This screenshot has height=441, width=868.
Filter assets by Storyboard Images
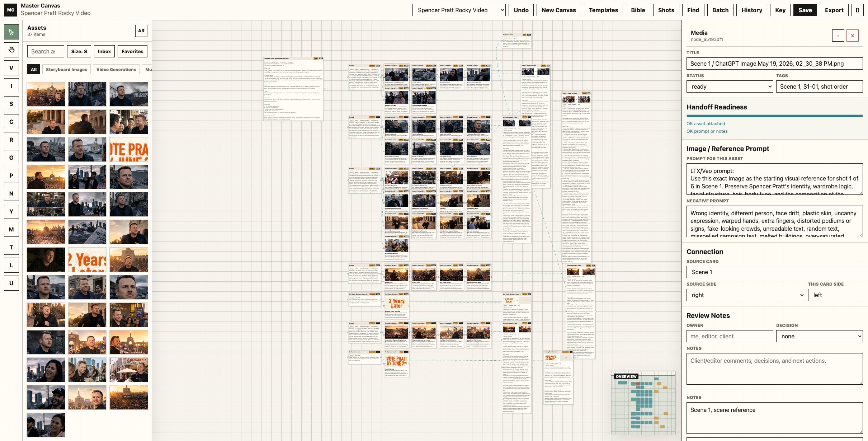click(66, 70)
